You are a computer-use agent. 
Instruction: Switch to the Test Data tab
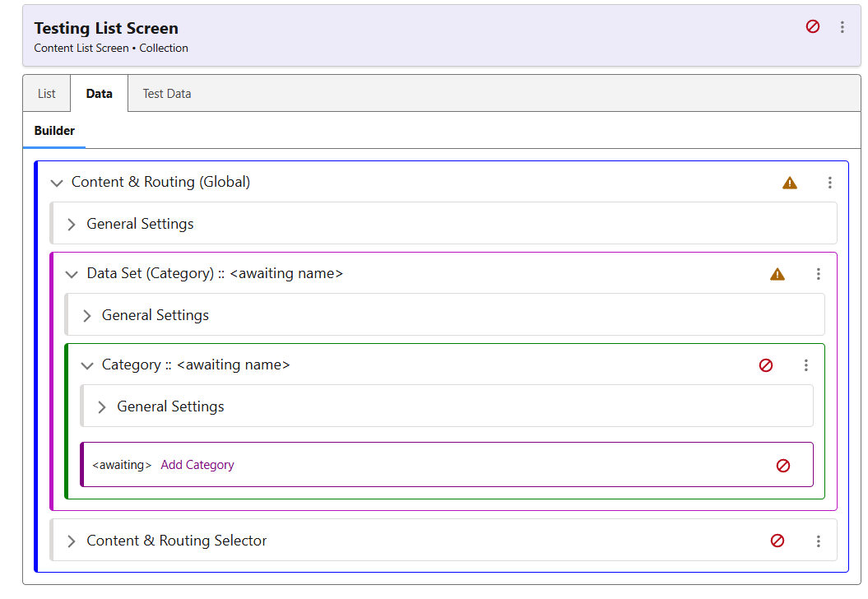pos(167,94)
